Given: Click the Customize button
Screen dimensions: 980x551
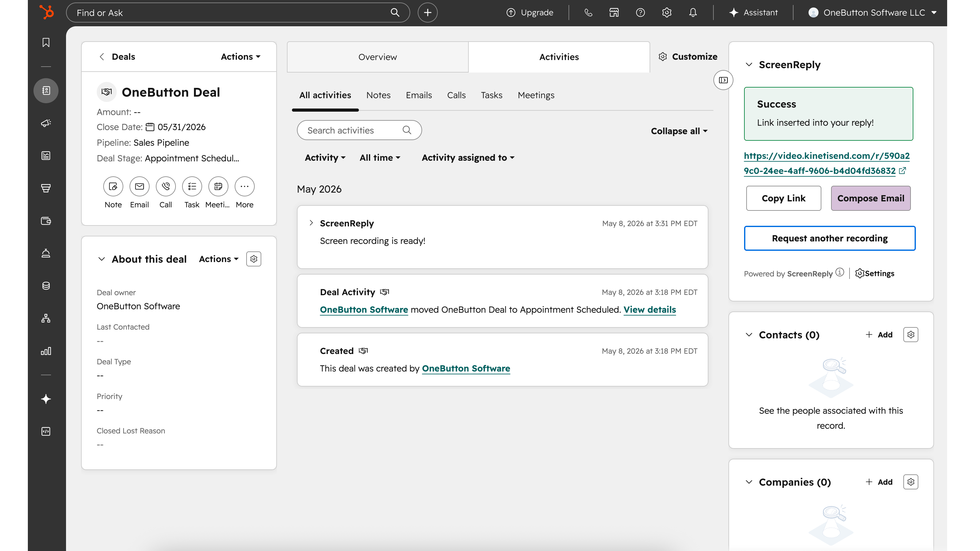Looking at the screenshot, I should [688, 57].
